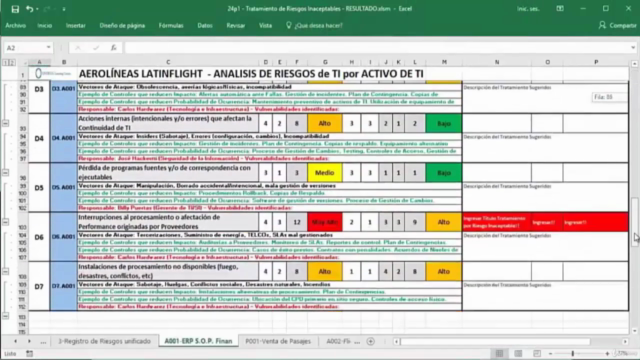Open the Name Box dropdown arrow
Image resolution: width=640 pixels, height=360 pixels.
pyautogui.click(x=49, y=48)
